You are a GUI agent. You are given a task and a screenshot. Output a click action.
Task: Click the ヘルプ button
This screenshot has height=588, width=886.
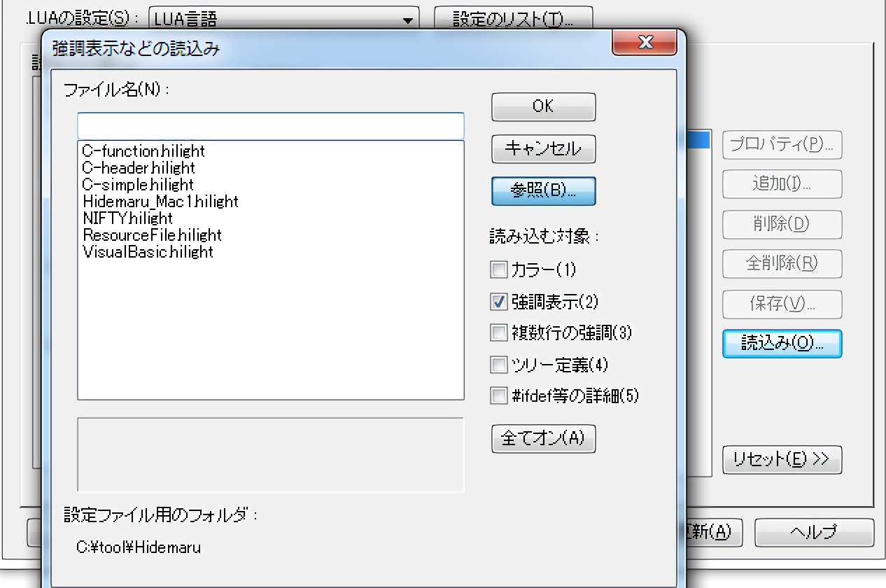click(x=813, y=532)
